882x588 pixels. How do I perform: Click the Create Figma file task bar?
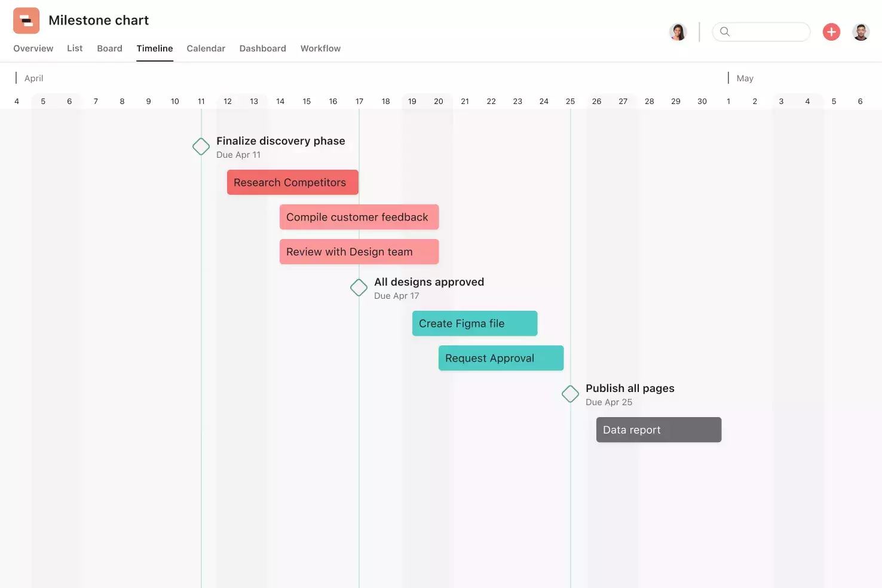[x=474, y=323]
